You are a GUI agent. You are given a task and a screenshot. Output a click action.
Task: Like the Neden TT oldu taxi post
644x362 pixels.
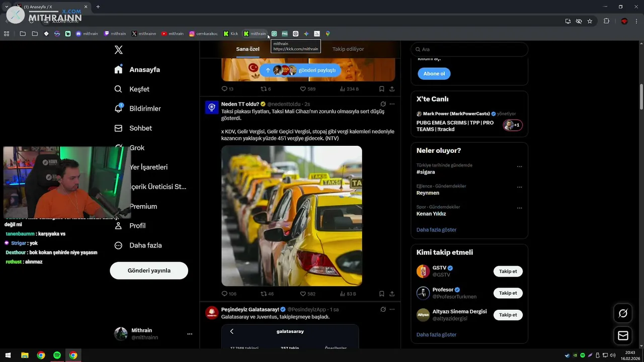click(308, 294)
